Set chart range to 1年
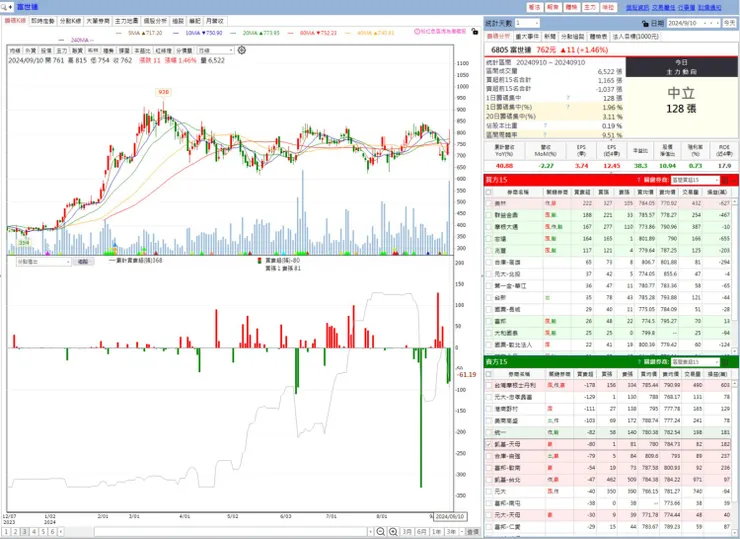740x539 pixels. [x=436, y=532]
